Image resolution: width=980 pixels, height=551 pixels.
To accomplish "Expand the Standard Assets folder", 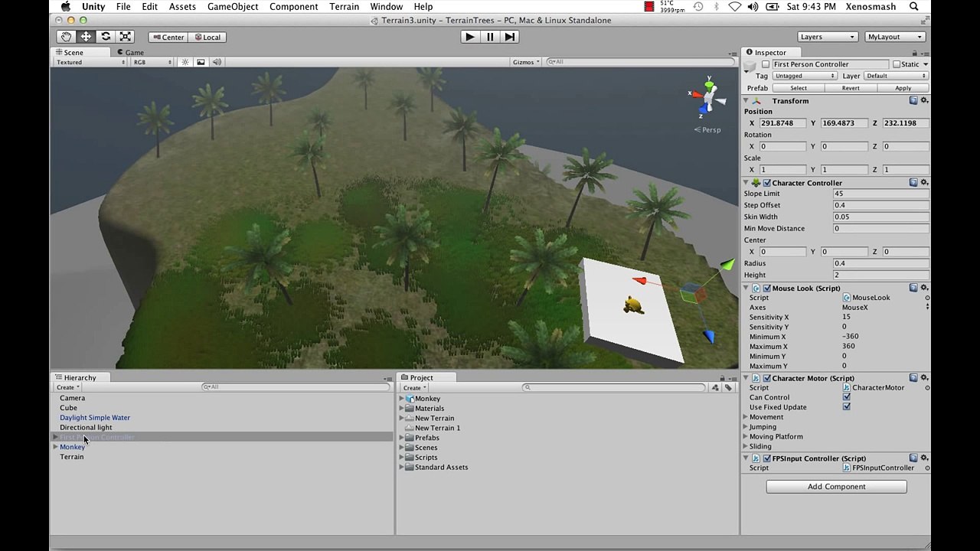I will 402,468.
